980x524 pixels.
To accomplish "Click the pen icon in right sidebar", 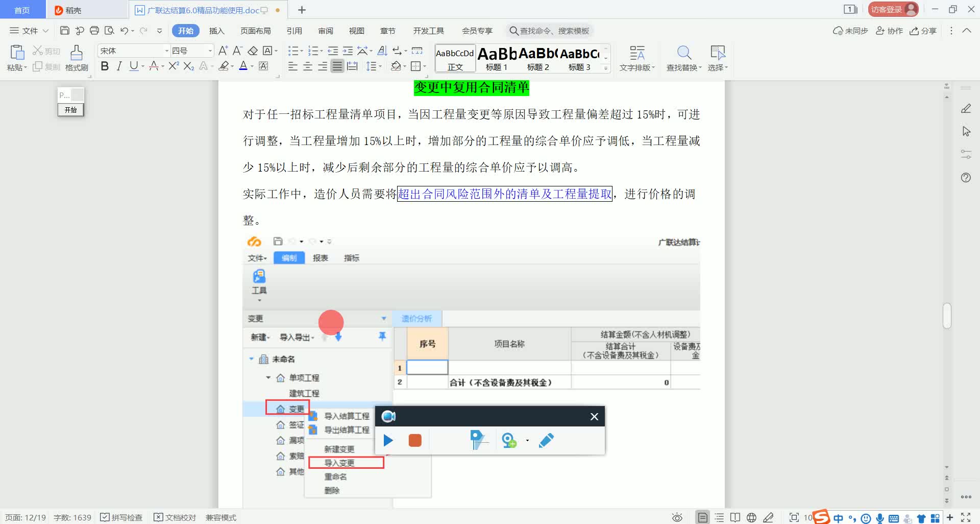I will (x=966, y=108).
